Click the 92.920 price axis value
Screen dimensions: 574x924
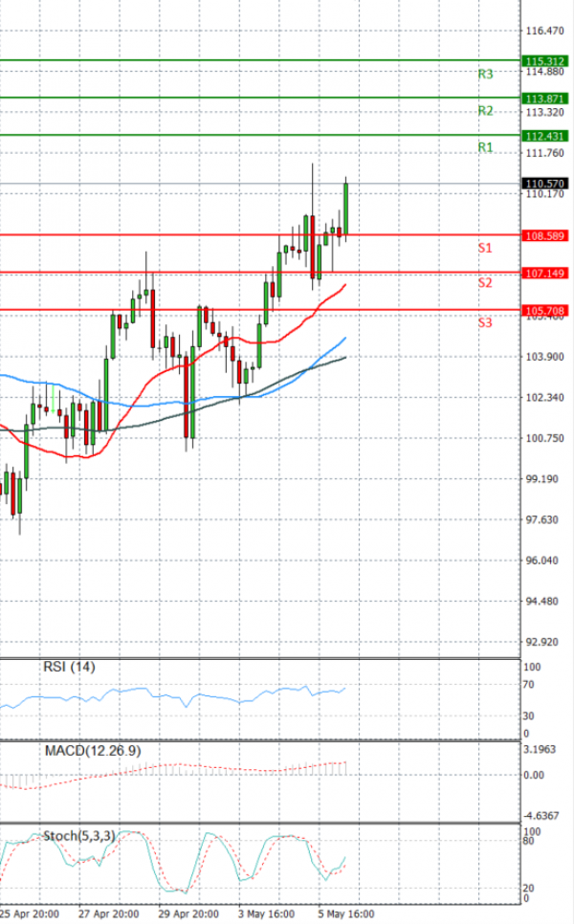pyautogui.click(x=542, y=642)
